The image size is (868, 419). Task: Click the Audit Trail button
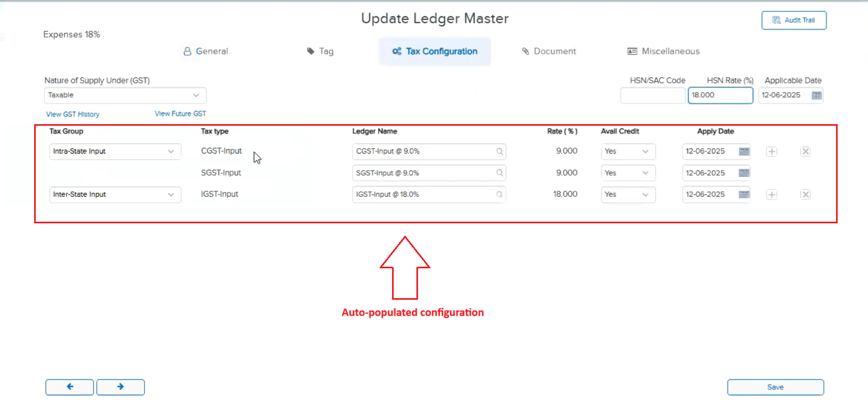point(793,21)
